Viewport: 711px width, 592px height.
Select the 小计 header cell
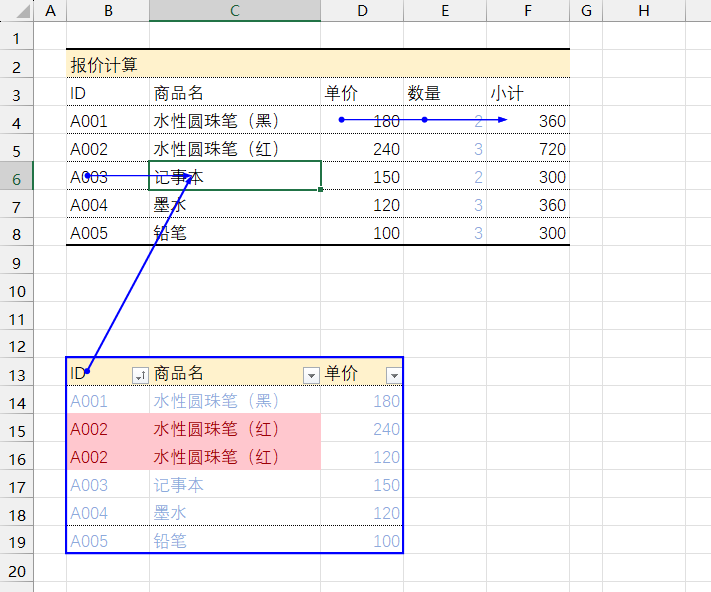528,93
